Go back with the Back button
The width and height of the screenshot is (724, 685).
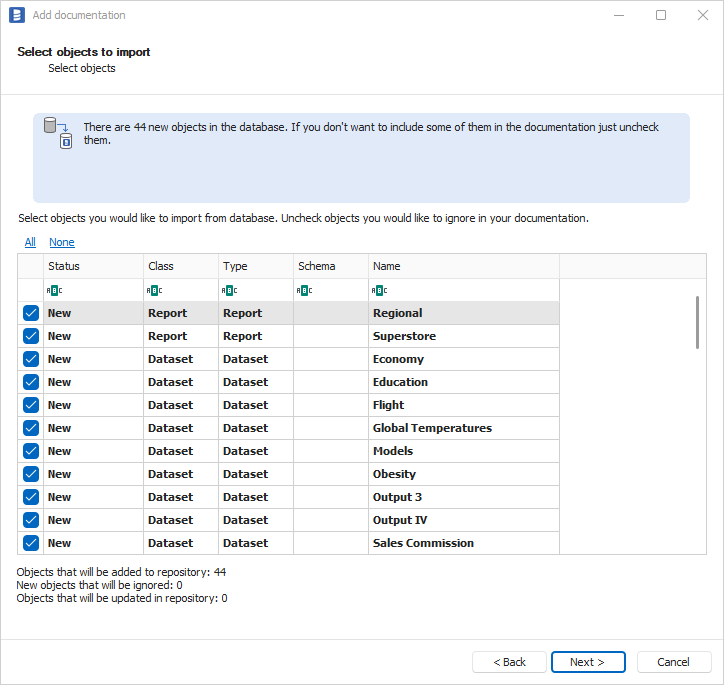click(509, 662)
